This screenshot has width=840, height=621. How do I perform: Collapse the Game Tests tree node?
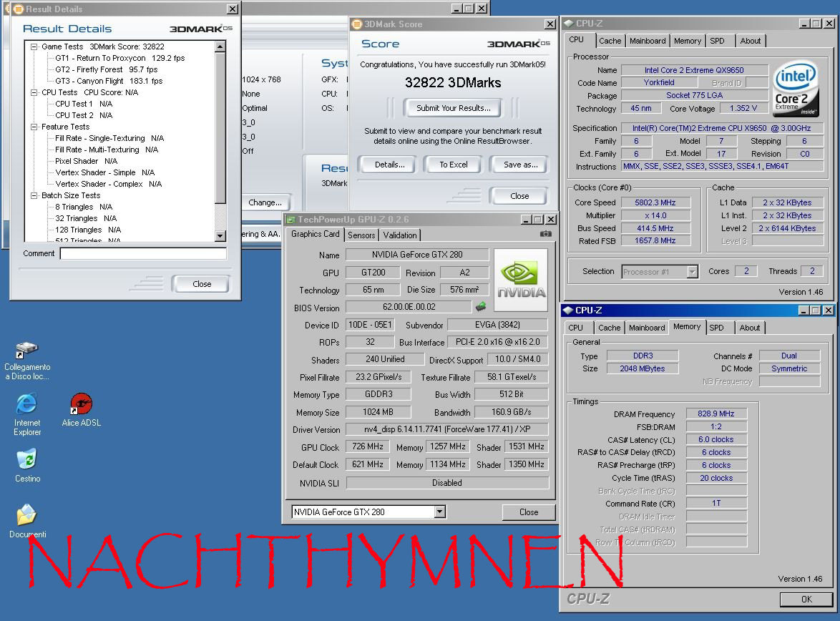coord(34,47)
